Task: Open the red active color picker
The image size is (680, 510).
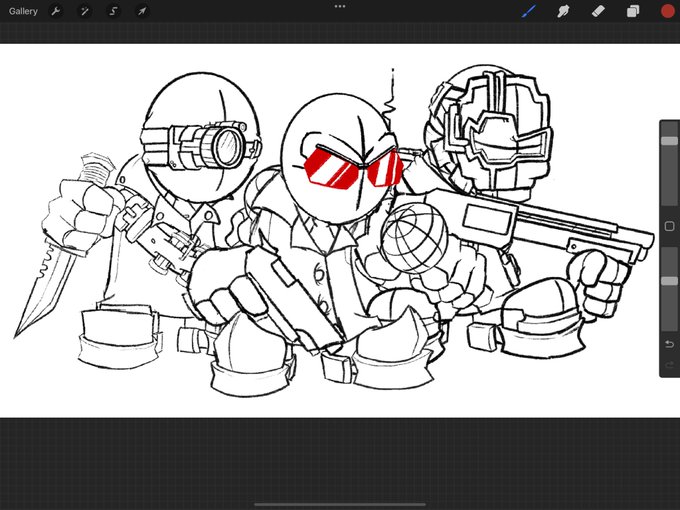Action: (668, 11)
